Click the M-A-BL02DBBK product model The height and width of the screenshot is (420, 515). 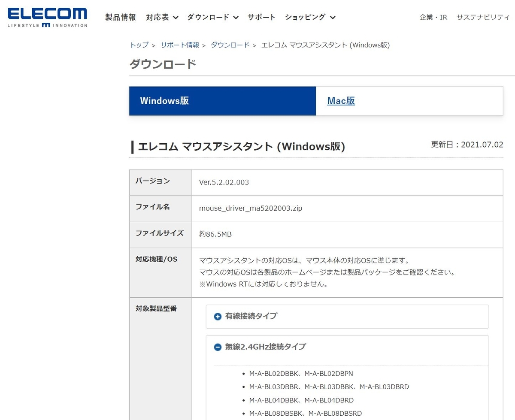[x=273, y=373]
